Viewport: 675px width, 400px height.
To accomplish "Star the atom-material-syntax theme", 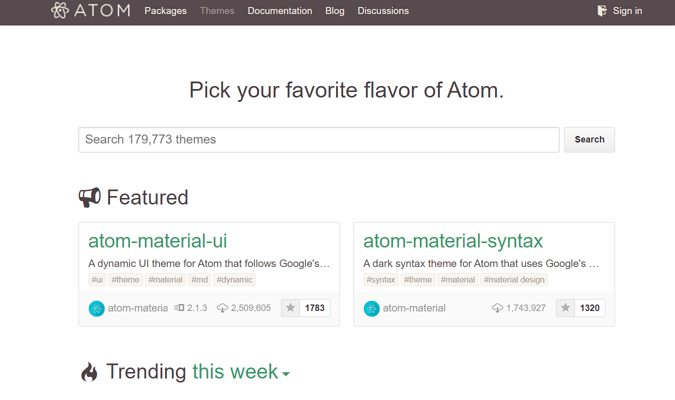I will [x=566, y=308].
